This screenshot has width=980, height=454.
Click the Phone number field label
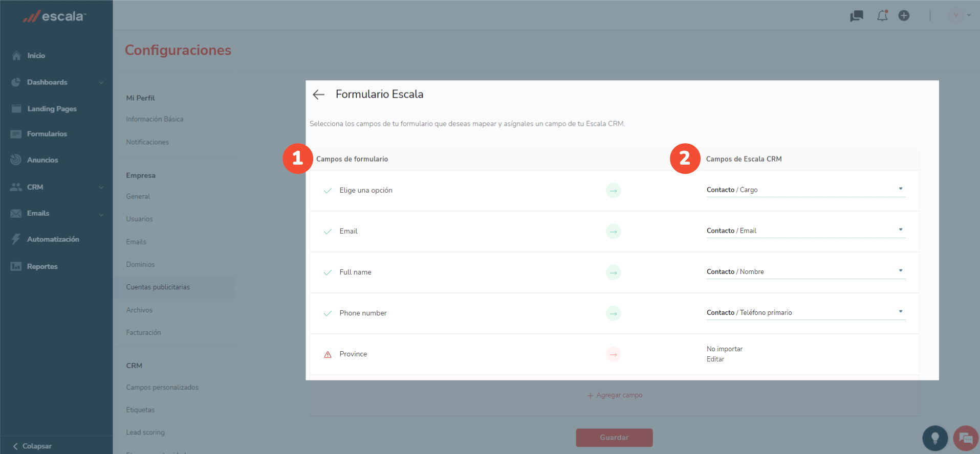[x=363, y=313]
